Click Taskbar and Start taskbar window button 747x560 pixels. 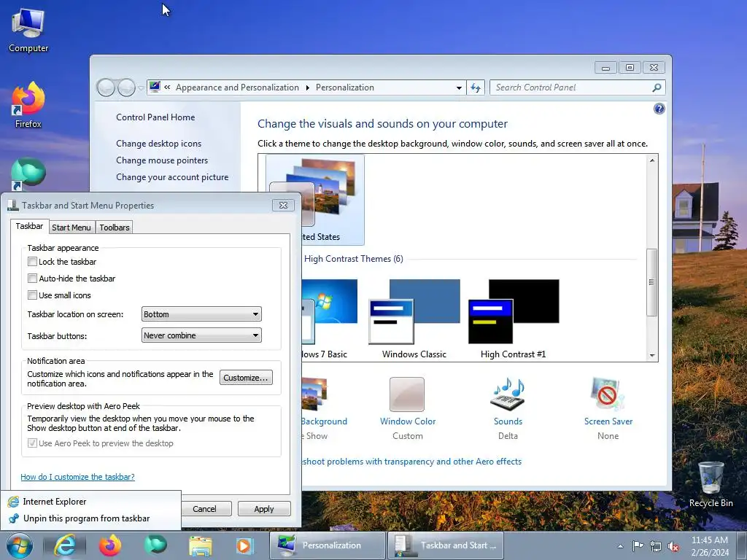click(x=446, y=545)
